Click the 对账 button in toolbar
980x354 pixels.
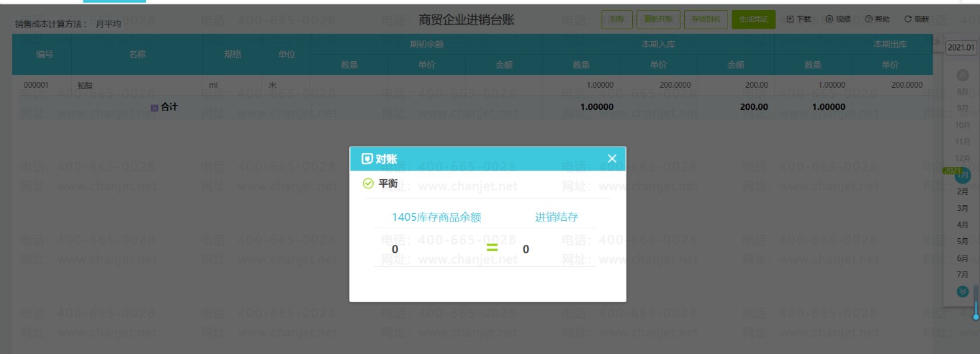tap(617, 19)
